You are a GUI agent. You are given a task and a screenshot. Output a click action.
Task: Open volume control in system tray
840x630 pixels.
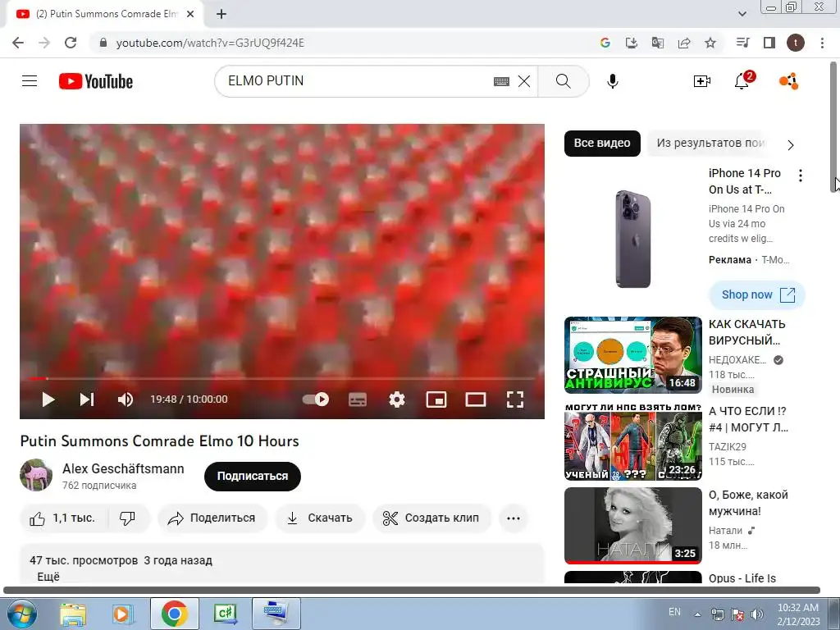(757, 614)
